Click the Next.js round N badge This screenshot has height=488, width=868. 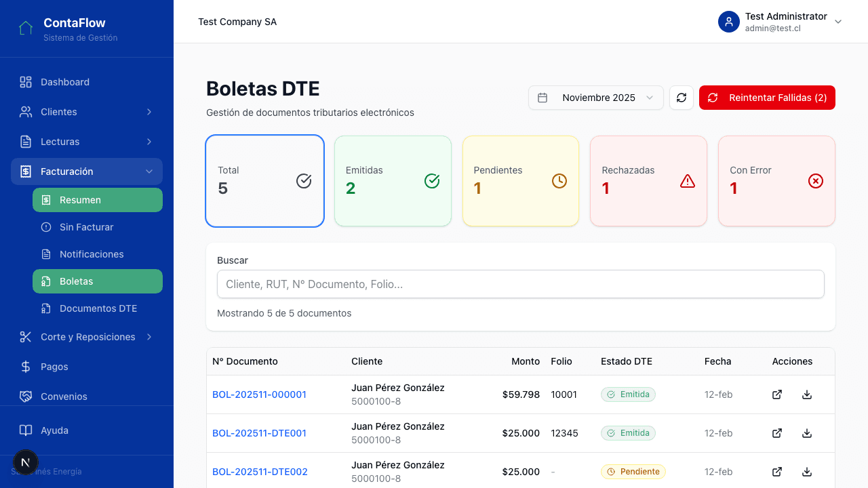point(26,462)
